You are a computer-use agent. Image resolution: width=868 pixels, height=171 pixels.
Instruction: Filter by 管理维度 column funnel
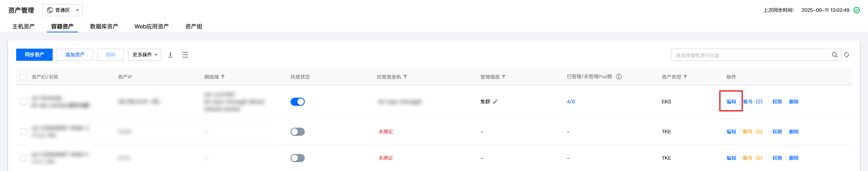pyautogui.click(x=504, y=77)
